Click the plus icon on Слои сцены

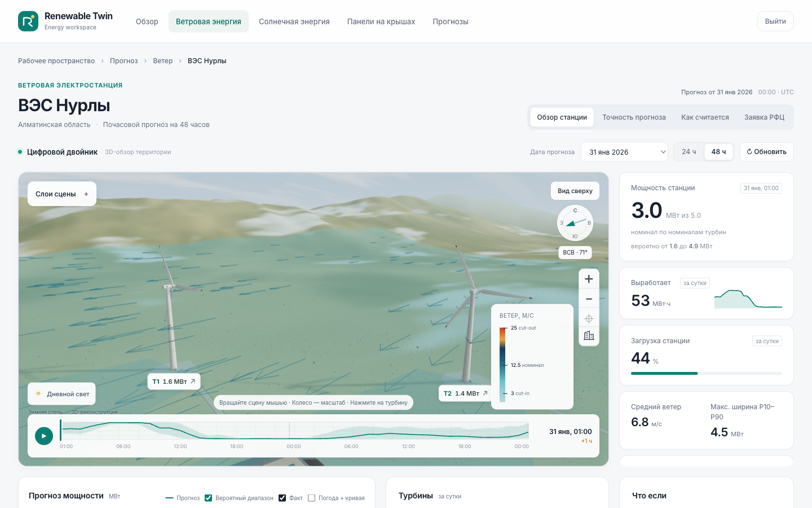pyautogui.click(x=86, y=194)
